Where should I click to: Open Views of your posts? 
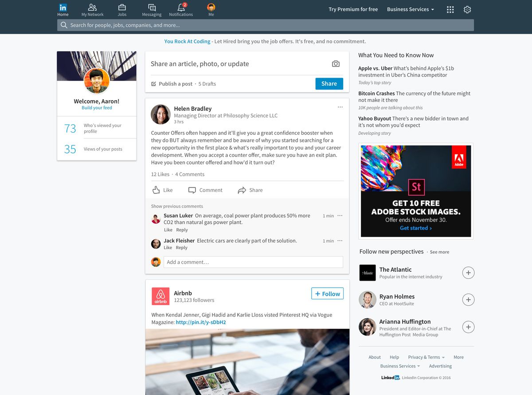pyautogui.click(x=97, y=149)
